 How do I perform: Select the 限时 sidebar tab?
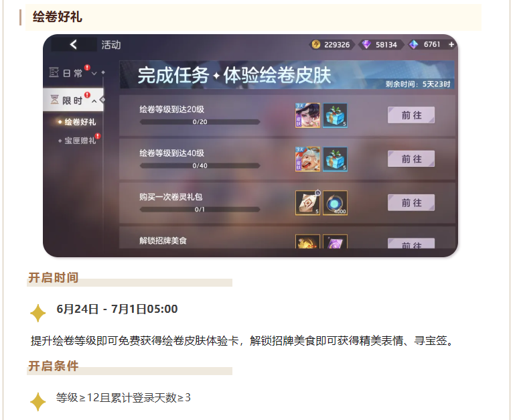point(73,100)
